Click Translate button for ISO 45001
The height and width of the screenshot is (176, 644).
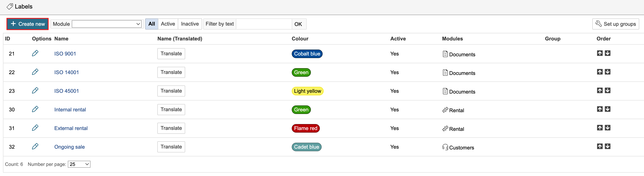(171, 91)
